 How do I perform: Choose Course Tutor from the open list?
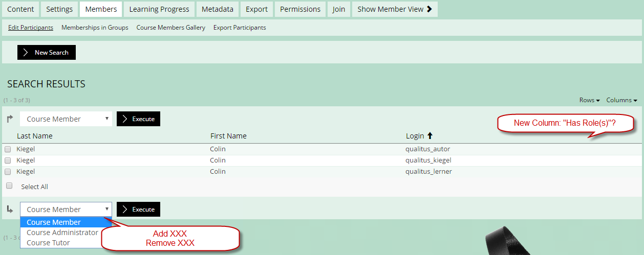[x=48, y=243]
